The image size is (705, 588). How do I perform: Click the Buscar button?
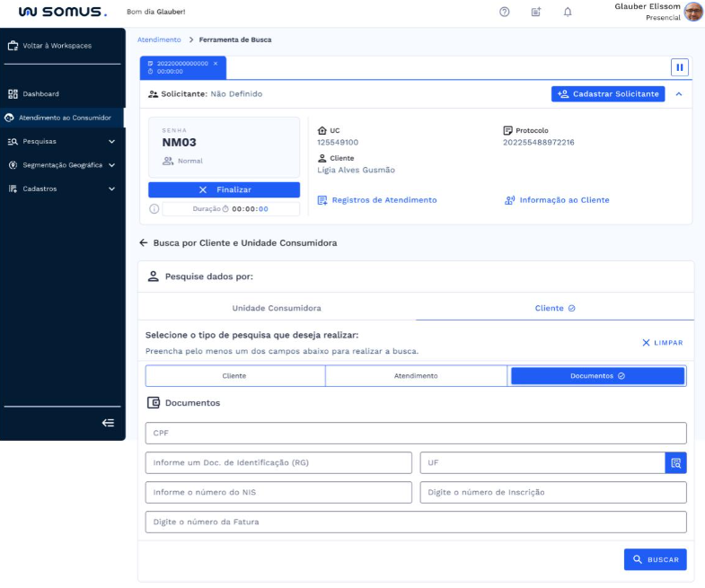655,559
